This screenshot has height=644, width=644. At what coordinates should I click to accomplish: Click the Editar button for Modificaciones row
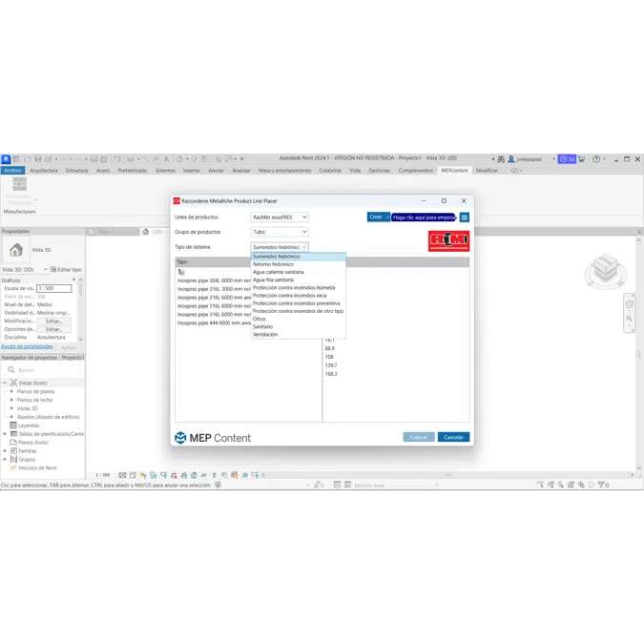point(53,322)
